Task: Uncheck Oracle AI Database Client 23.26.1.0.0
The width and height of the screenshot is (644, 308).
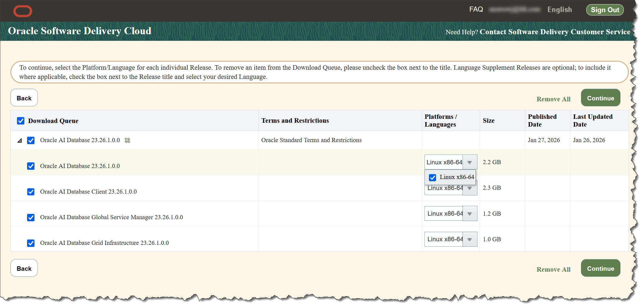Action: pyautogui.click(x=31, y=192)
